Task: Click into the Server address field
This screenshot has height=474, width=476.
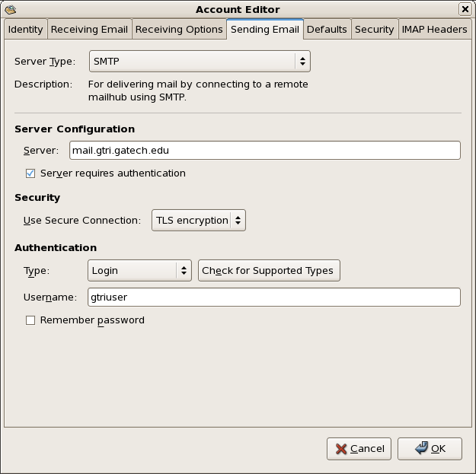Action: 264,151
